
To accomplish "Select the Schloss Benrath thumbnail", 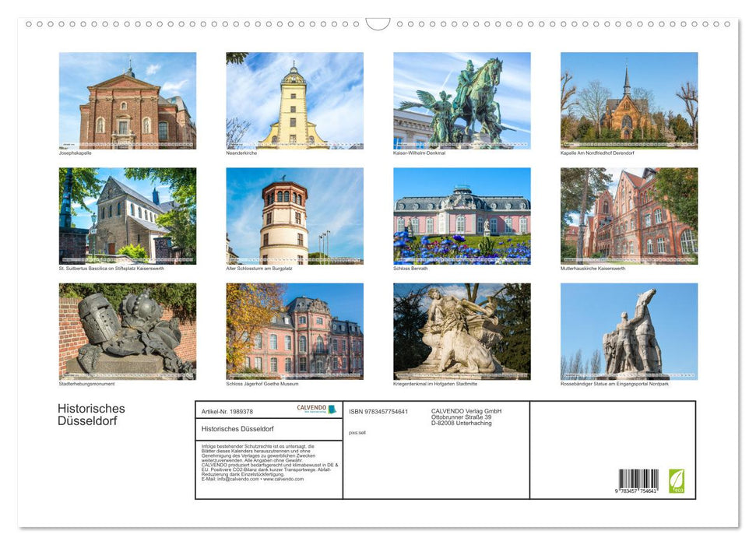I will click(462, 216).
